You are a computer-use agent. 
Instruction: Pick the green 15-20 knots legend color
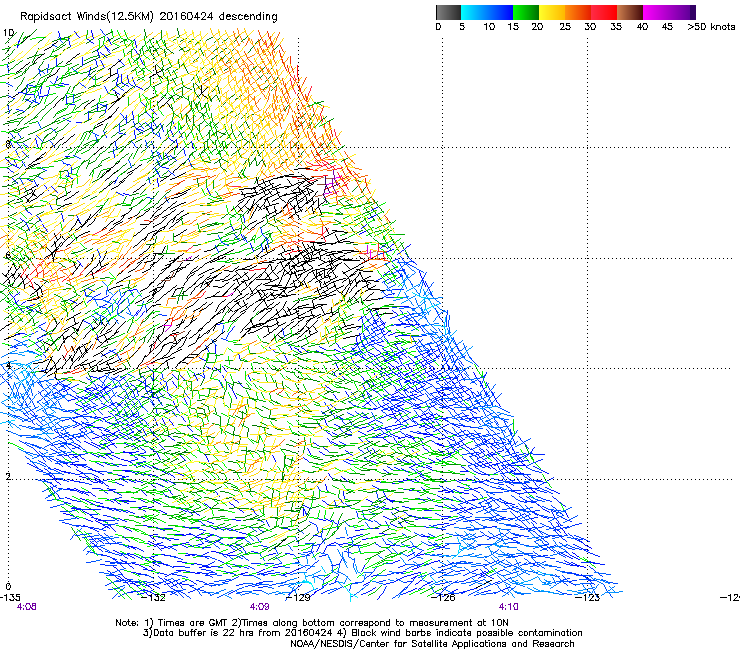point(526,12)
